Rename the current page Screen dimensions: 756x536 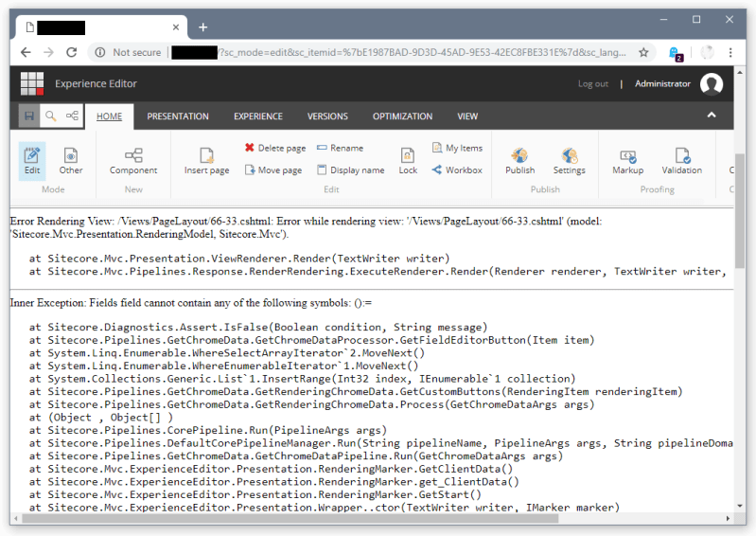(x=340, y=148)
